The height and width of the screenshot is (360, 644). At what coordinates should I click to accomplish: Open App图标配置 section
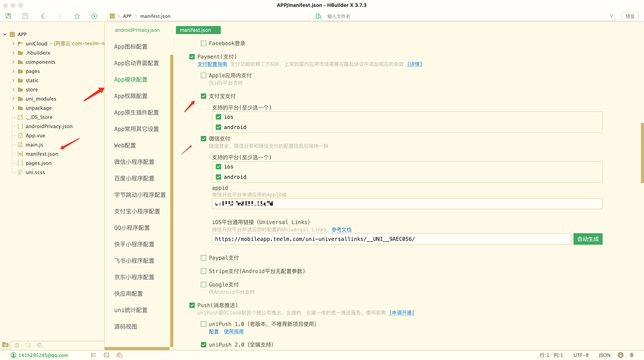131,47
